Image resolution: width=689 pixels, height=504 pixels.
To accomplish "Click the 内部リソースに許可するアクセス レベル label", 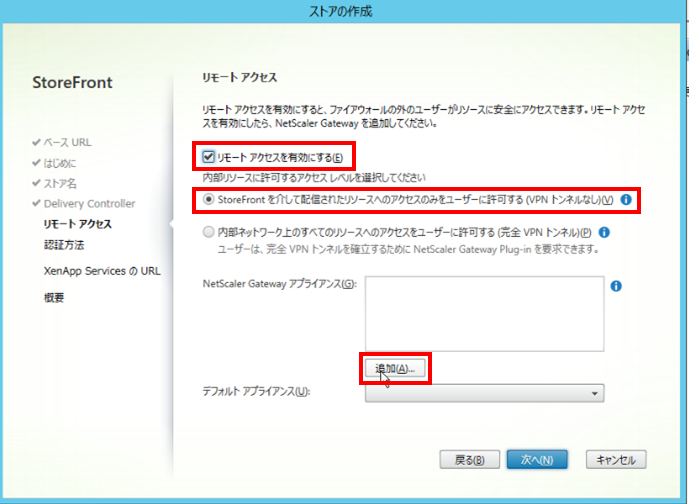I will click(x=314, y=178).
